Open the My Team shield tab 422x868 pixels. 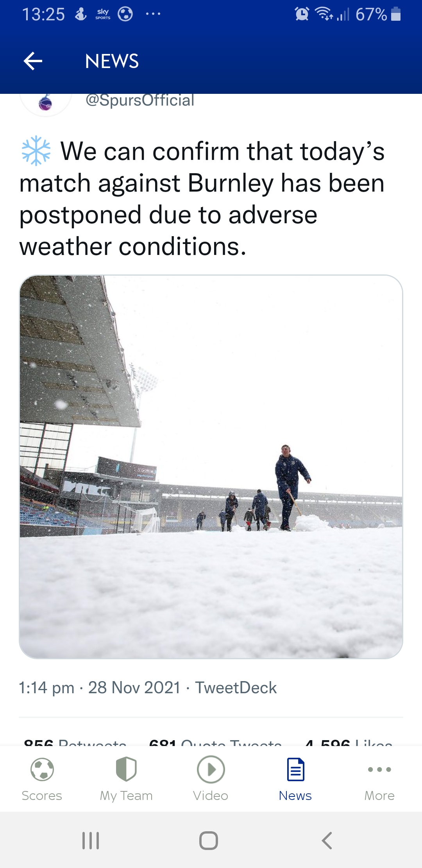126,779
